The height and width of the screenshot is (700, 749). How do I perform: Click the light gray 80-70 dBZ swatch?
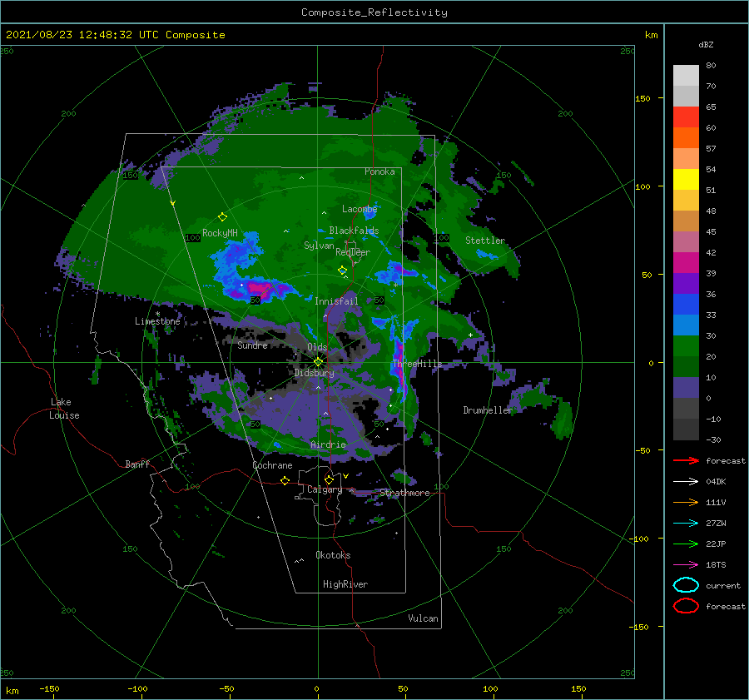[x=686, y=75]
